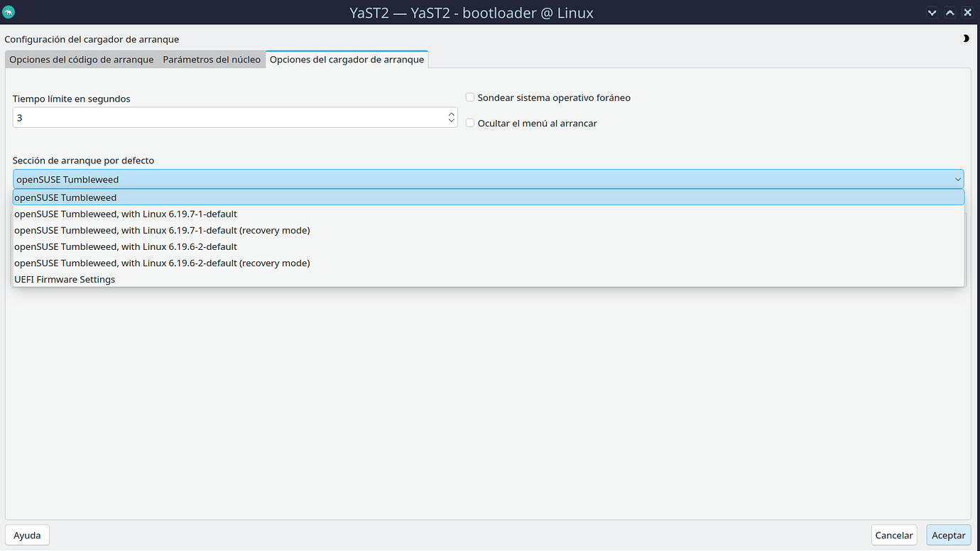Enable 'Sondear sistema operativo foráneo' checkbox

[470, 98]
